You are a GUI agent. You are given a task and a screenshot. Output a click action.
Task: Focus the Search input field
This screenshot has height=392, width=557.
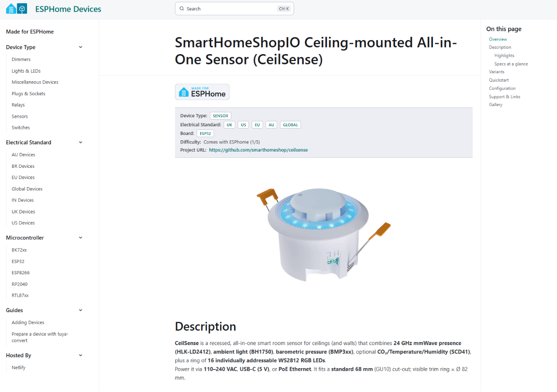(x=235, y=9)
